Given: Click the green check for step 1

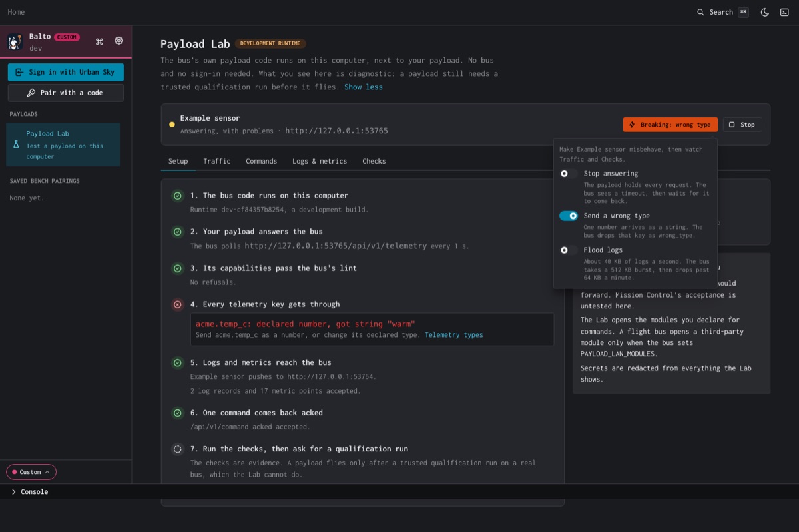Looking at the screenshot, I should (x=178, y=196).
